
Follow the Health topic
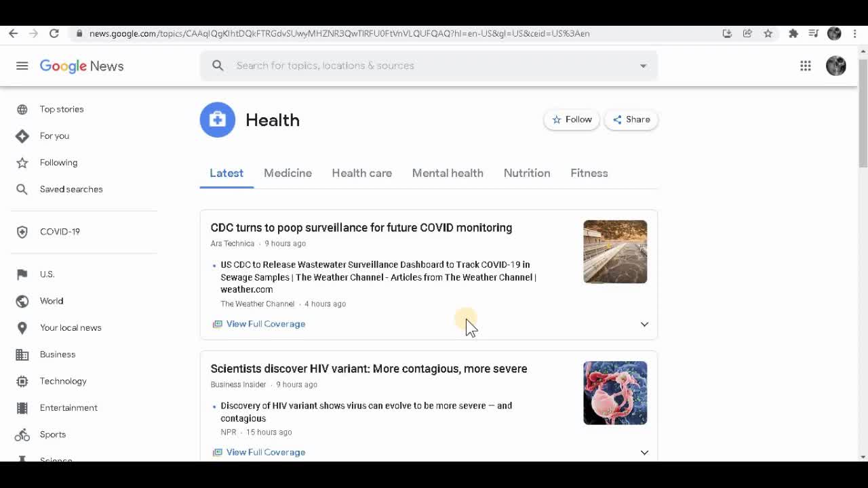tap(572, 120)
